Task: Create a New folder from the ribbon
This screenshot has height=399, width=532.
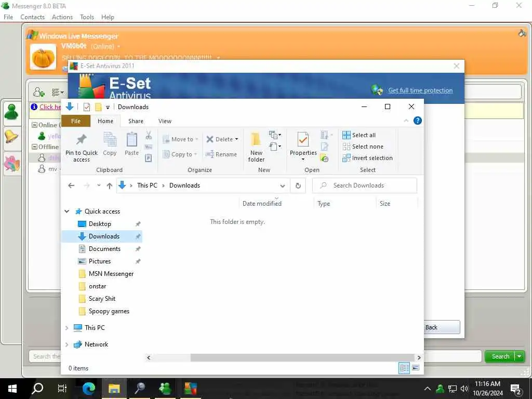Action: pyautogui.click(x=256, y=147)
